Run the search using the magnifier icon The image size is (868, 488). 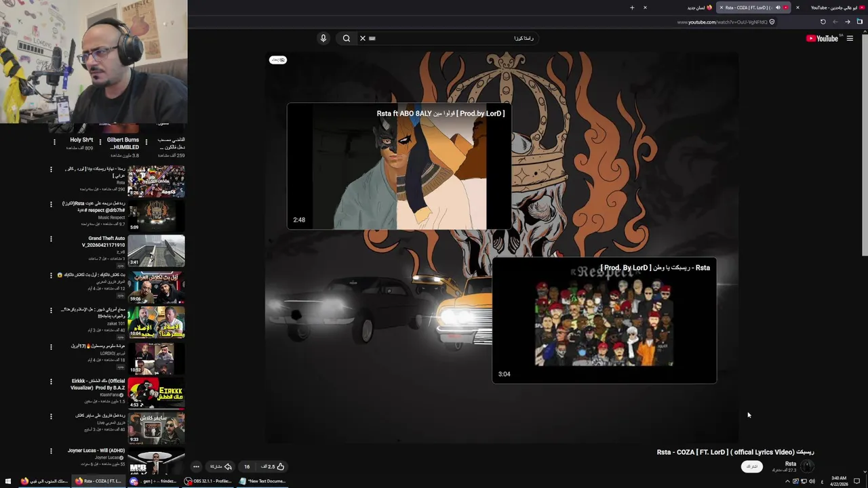click(347, 38)
